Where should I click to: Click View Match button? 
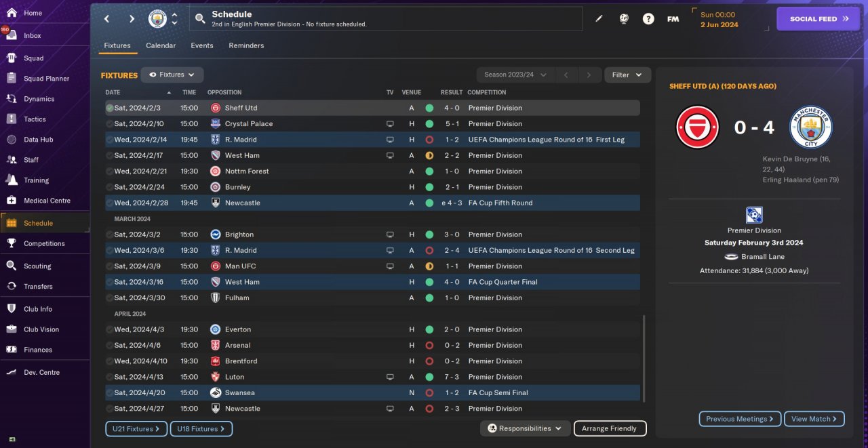pos(814,419)
